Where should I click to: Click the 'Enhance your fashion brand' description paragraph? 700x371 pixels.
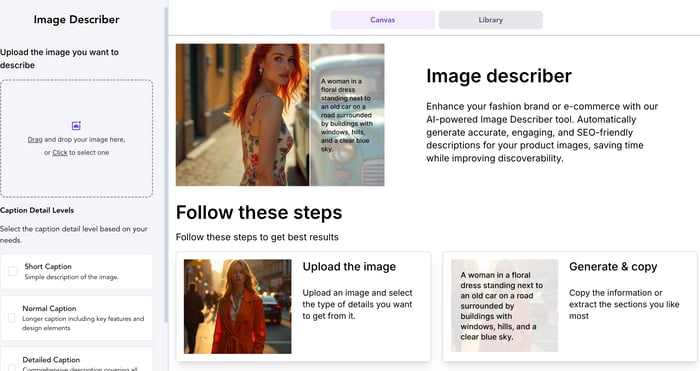[542, 132]
